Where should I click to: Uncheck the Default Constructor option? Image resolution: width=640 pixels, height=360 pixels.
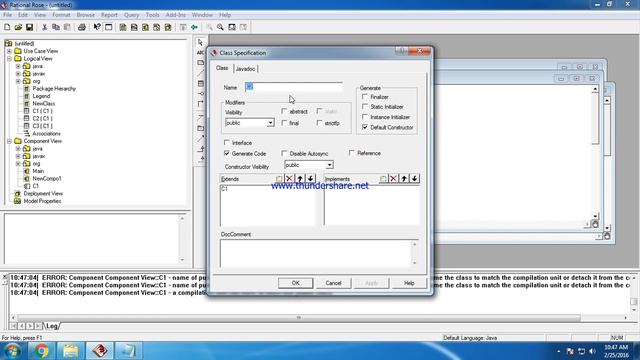click(x=365, y=127)
